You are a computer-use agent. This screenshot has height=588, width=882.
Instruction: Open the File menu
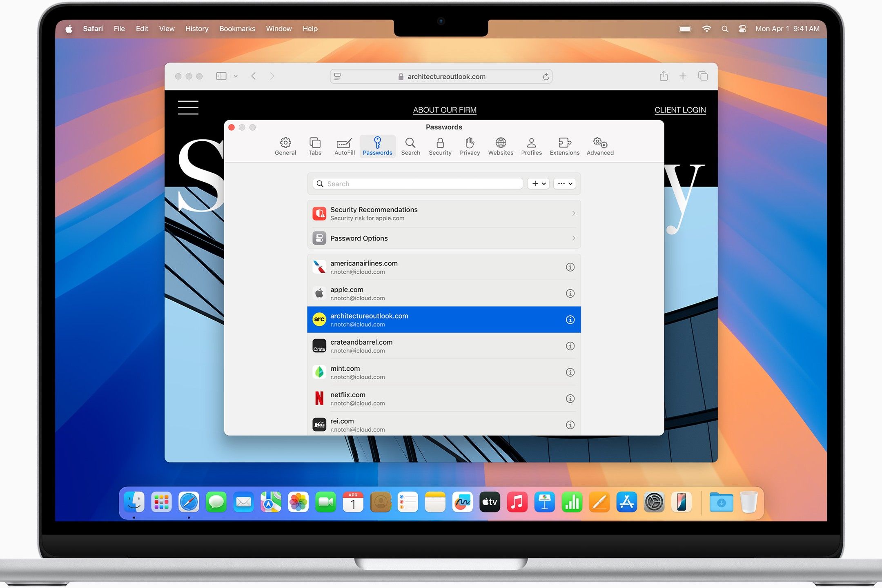[119, 29]
